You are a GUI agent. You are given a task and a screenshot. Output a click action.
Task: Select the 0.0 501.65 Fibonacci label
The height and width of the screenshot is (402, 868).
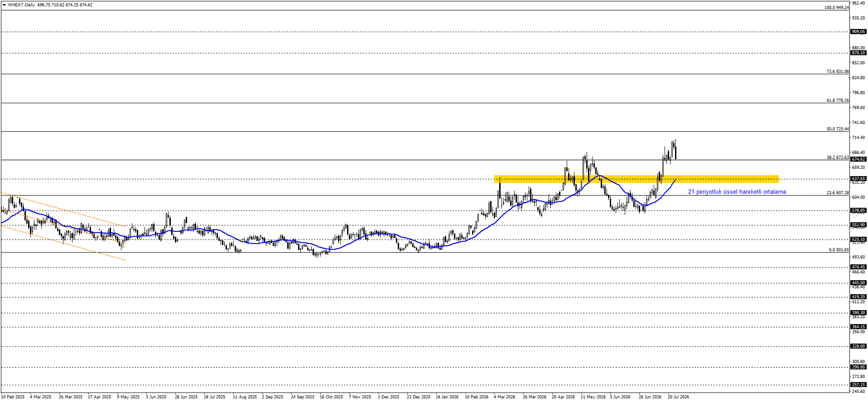[839, 250]
